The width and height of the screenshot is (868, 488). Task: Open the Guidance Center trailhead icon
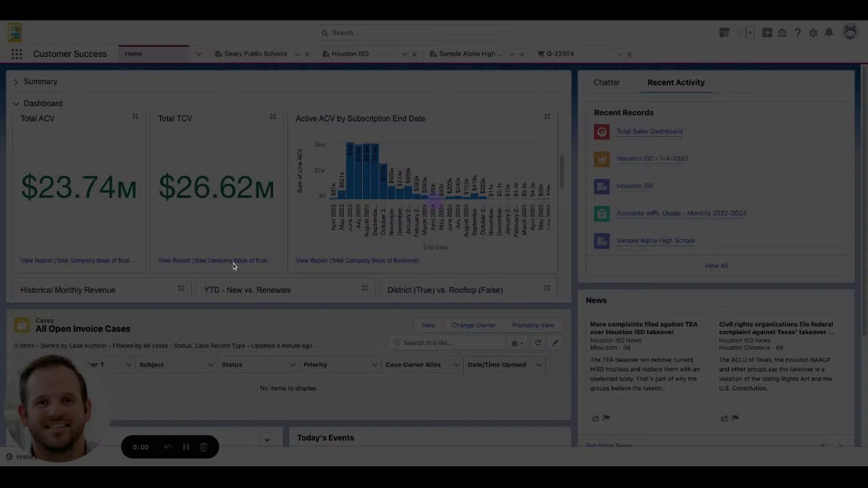click(782, 33)
